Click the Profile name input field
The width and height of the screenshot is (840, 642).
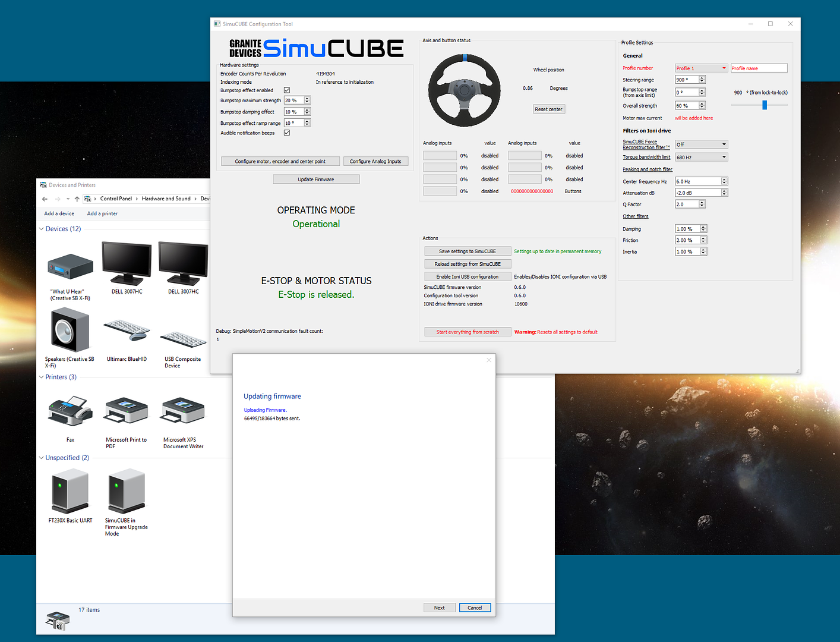click(759, 68)
